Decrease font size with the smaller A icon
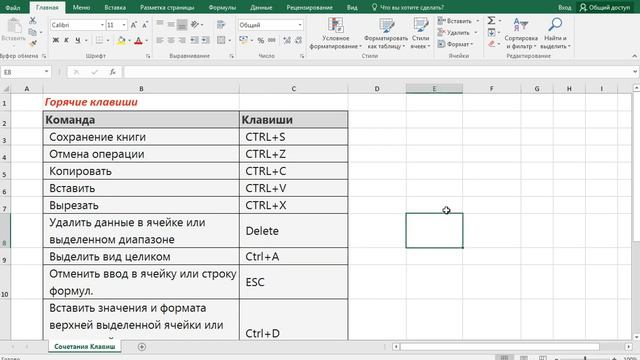This screenshot has width=640, height=360. 144,25
